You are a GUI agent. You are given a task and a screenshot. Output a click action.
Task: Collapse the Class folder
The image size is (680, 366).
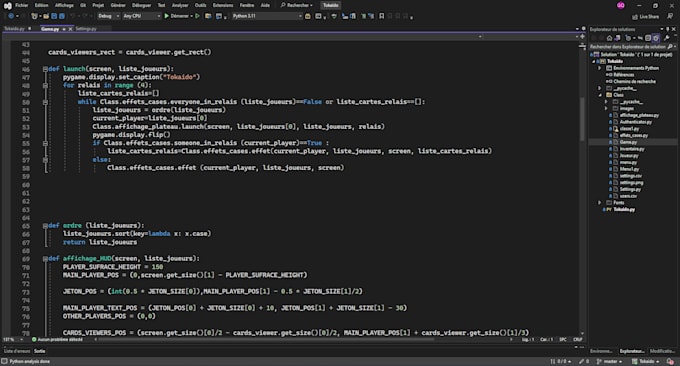pyautogui.click(x=600, y=95)
